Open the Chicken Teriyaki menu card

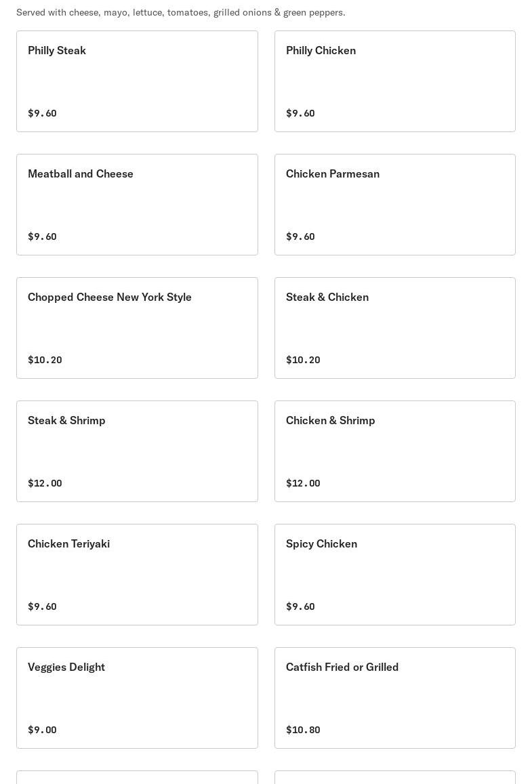point(137,575)
